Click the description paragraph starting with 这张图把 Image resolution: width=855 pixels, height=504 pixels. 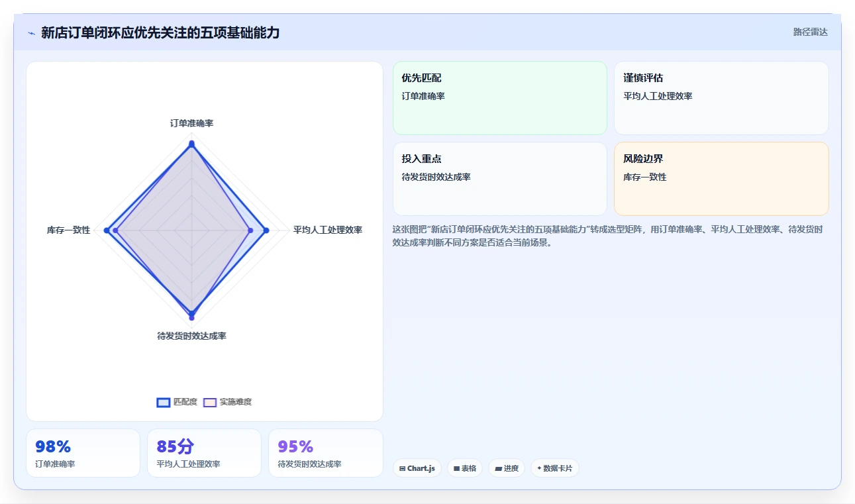(608, 236)
